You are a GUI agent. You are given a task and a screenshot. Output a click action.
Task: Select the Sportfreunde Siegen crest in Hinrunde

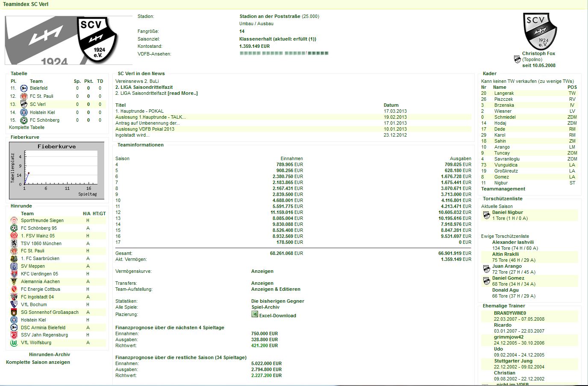(x=14, y=221)
